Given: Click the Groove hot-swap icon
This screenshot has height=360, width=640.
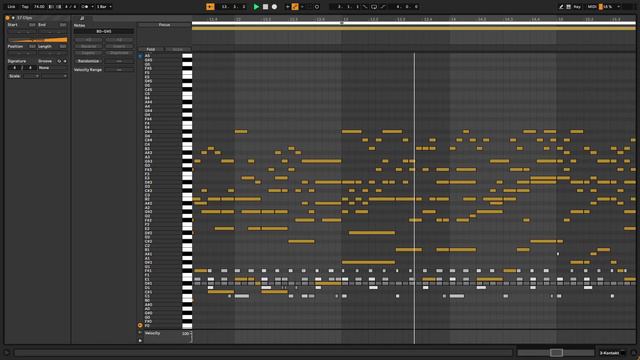Looking at the screenshot, I should tap(59, 61).
